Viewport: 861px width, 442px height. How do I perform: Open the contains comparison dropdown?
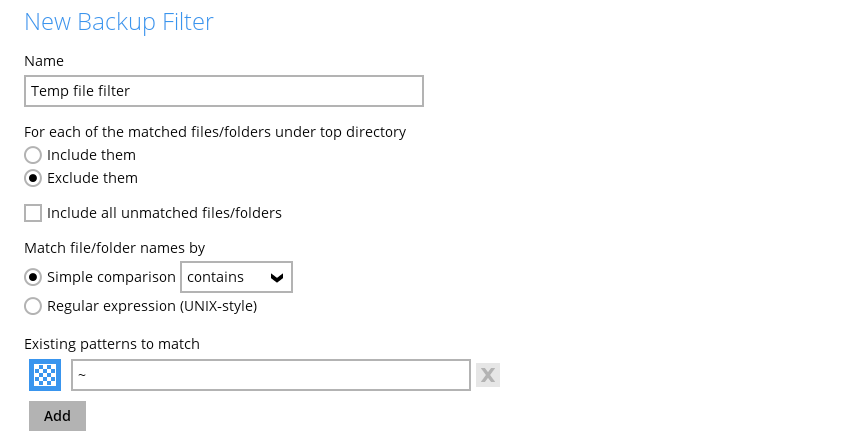[235, 277]
